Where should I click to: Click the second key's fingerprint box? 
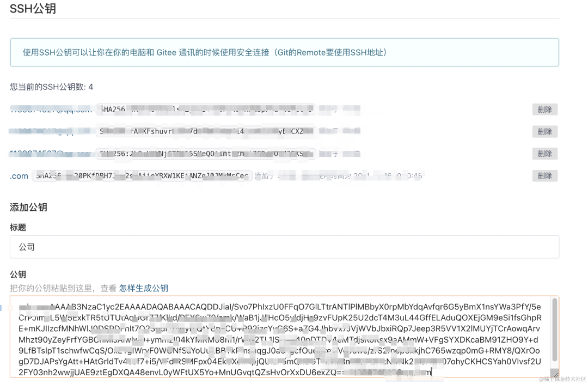click(x=205, y=131)
